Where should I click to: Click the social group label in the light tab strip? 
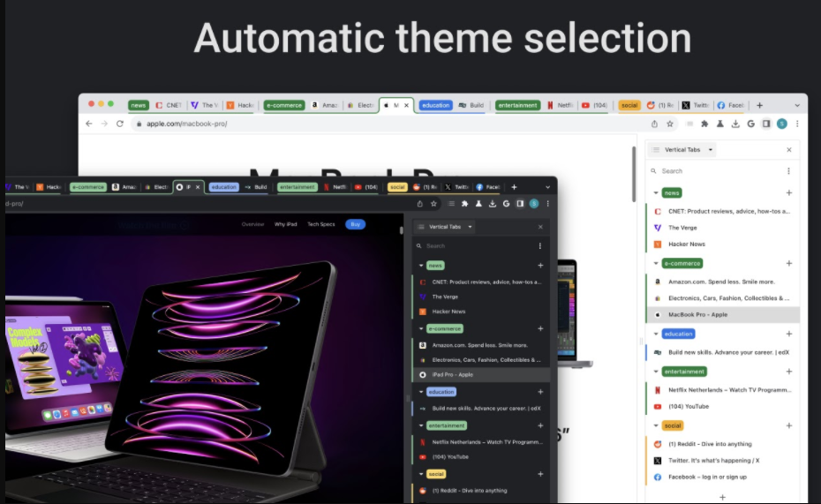[629, 105]
